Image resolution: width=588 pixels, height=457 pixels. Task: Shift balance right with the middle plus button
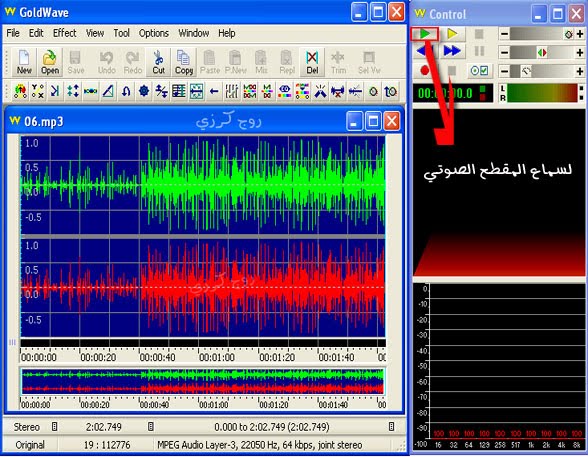pos(580,52)
